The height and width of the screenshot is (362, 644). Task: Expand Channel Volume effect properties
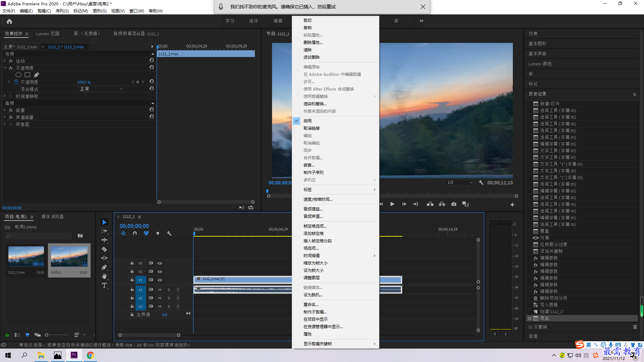click(5, 117)
